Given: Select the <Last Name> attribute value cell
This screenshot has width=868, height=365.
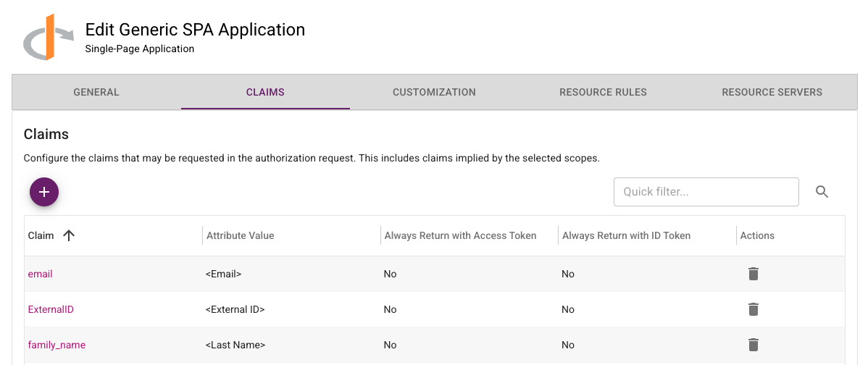Looking at the screenshot, I should 235,345.
